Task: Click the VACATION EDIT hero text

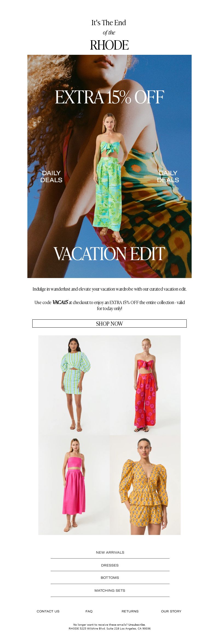Action: tap(109, 254)
